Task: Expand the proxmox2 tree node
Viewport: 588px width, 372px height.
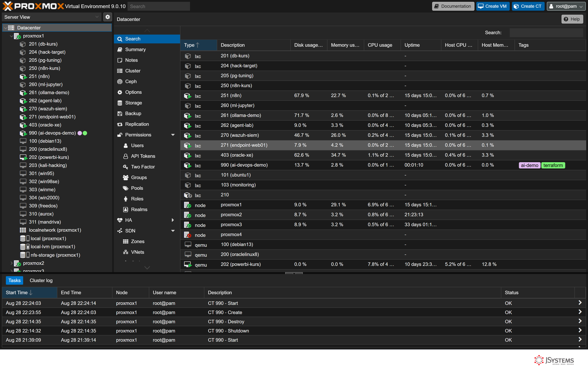Action: click(x=11, y=263)
